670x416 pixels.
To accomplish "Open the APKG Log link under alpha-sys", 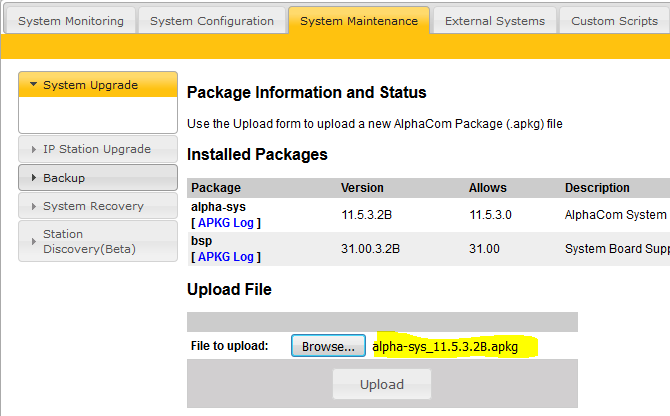I will click(x=229, y=223).
